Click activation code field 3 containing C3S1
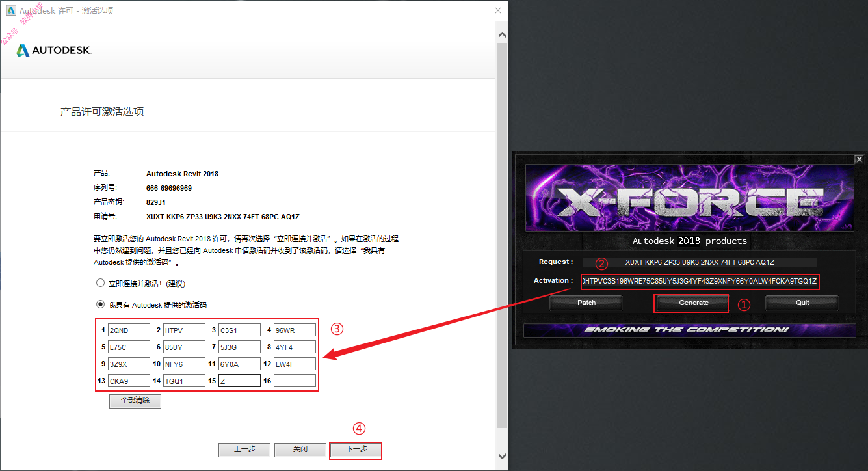 tap(239, 330)
